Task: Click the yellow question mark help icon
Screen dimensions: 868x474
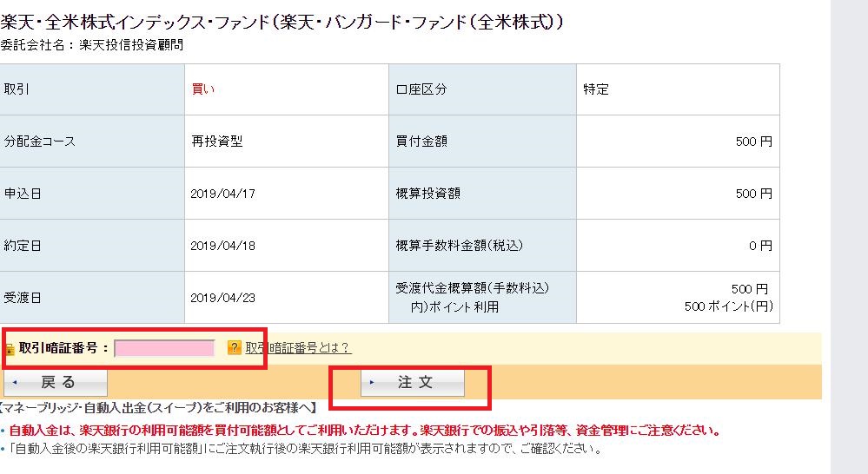Action: [x=235, y=347]
